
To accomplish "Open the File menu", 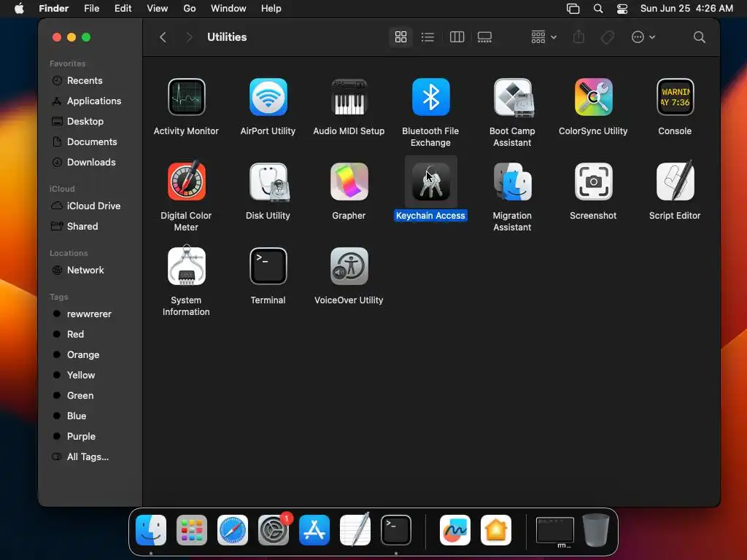I will [91, 9].
